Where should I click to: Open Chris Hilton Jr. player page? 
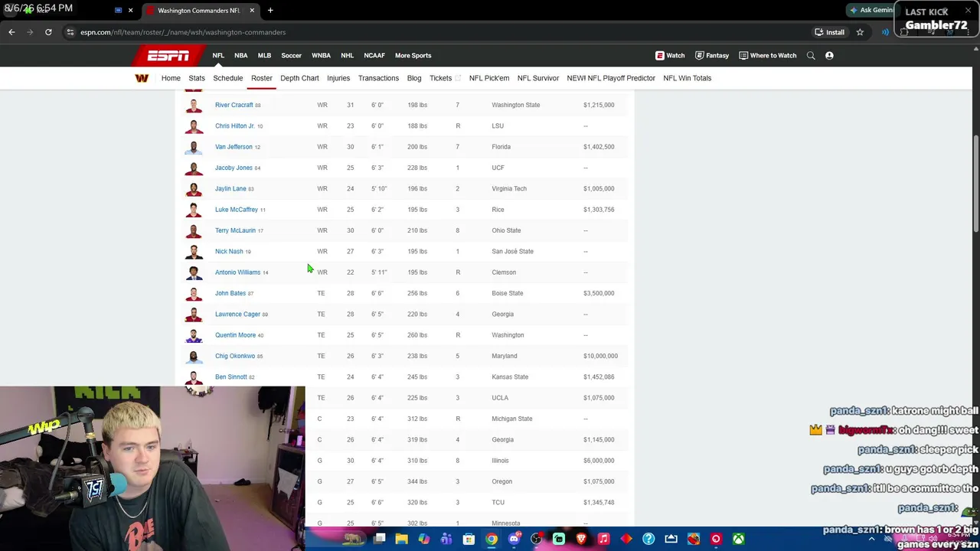point(234,126)
